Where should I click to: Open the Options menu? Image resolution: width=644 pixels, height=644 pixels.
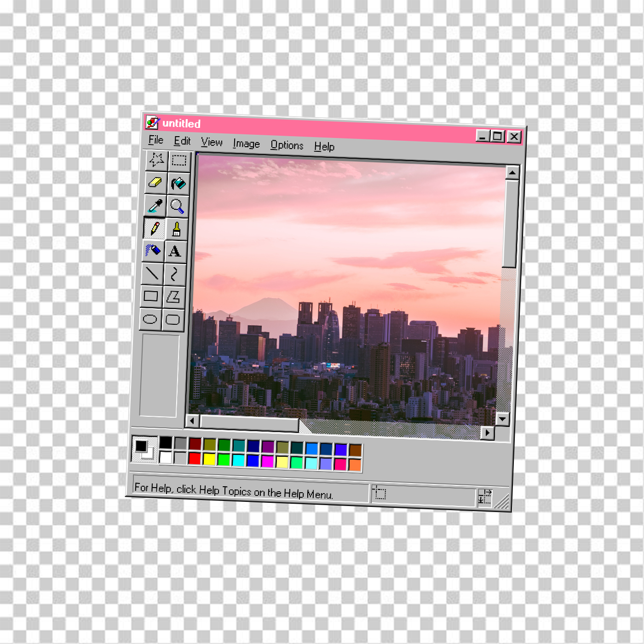[287, 145]
